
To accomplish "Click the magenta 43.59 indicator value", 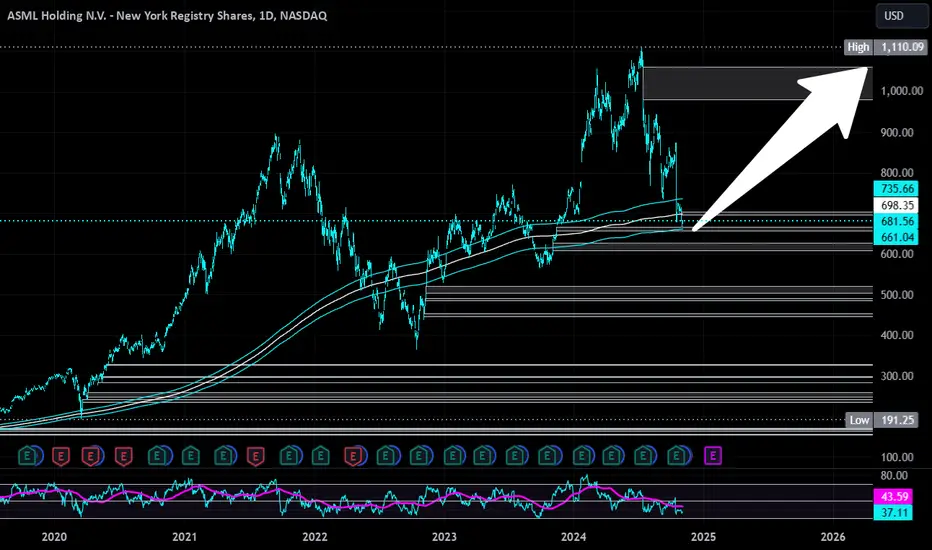I will point(893,496).
